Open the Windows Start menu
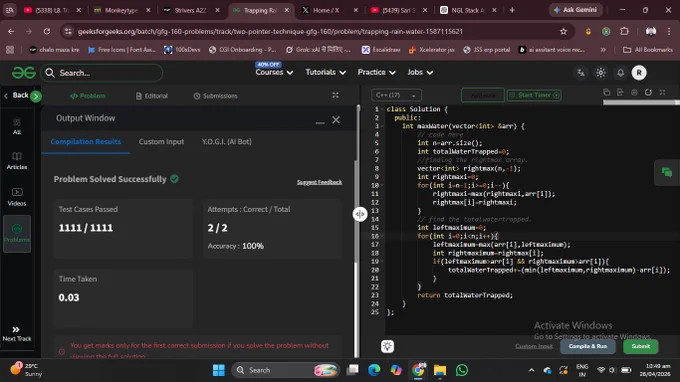The width and height of the screenshot is (680, 382). (219, 370)
